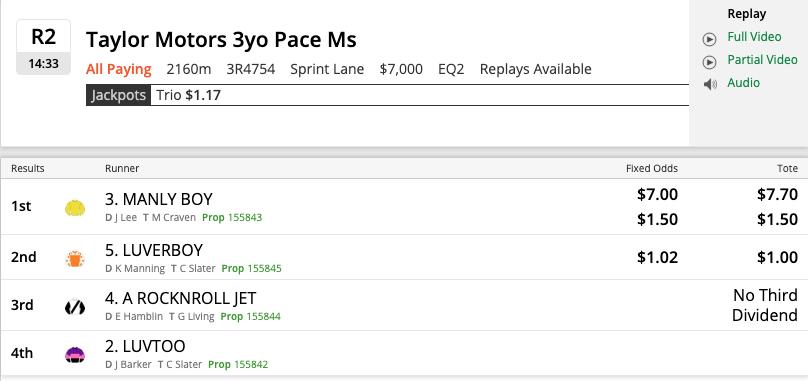Select the 3. MANLY BOY runner name

(x=159, y=199)
